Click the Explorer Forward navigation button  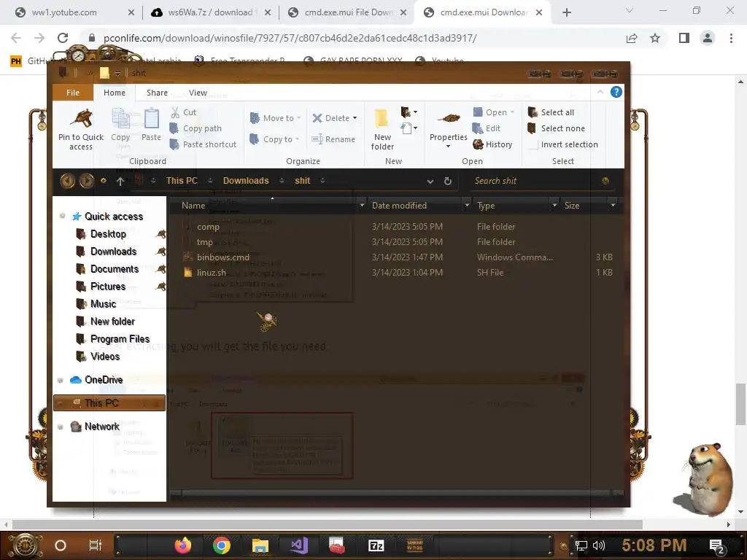(x=86, y=181)
